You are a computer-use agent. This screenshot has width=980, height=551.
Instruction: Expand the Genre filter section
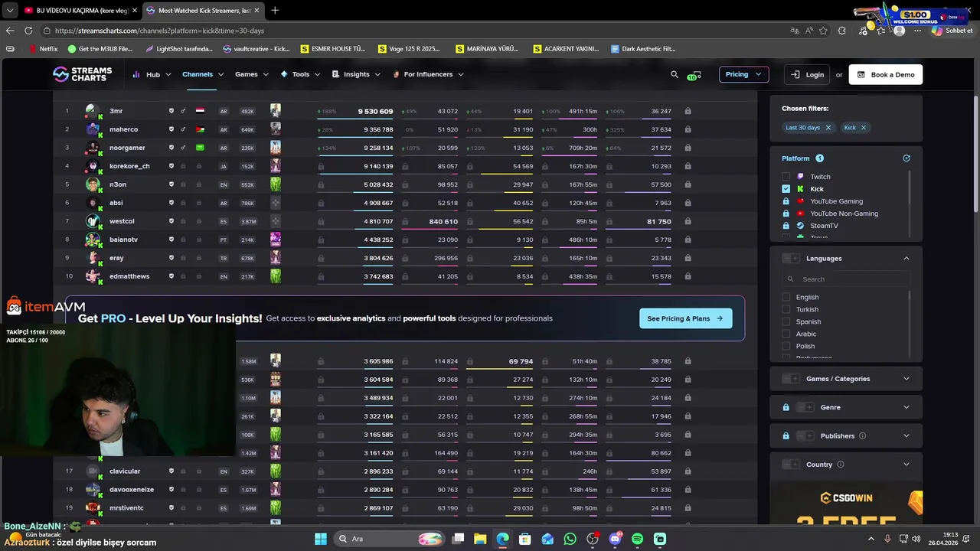click(906, 407)
